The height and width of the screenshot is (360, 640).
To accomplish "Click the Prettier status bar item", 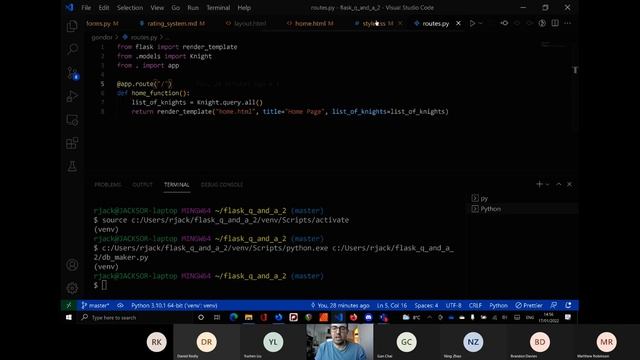I will pos(529,305).
